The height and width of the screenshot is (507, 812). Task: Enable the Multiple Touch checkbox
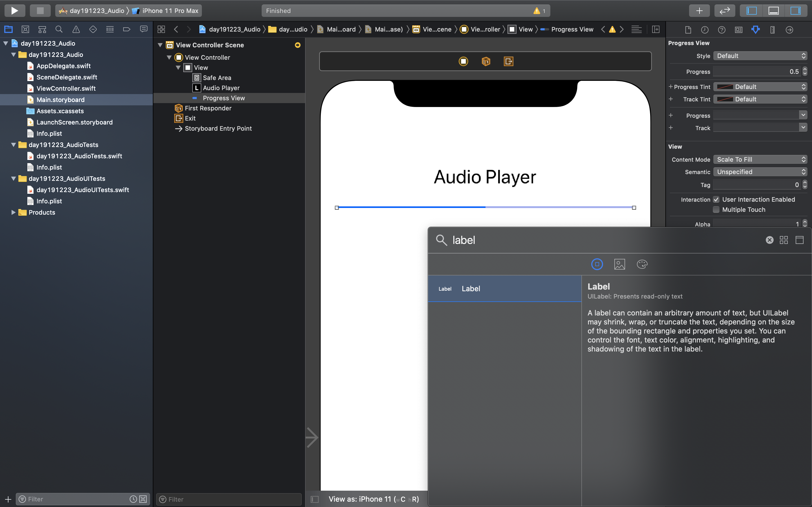click(716, 210)
